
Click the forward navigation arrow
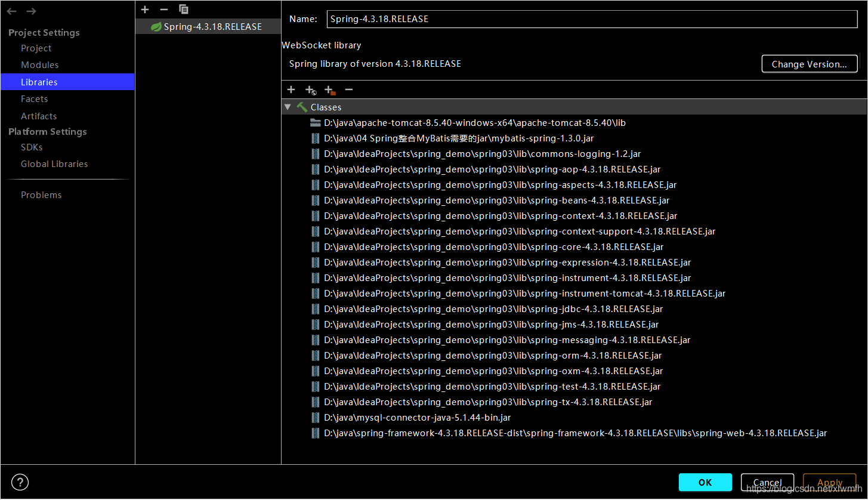32,11
